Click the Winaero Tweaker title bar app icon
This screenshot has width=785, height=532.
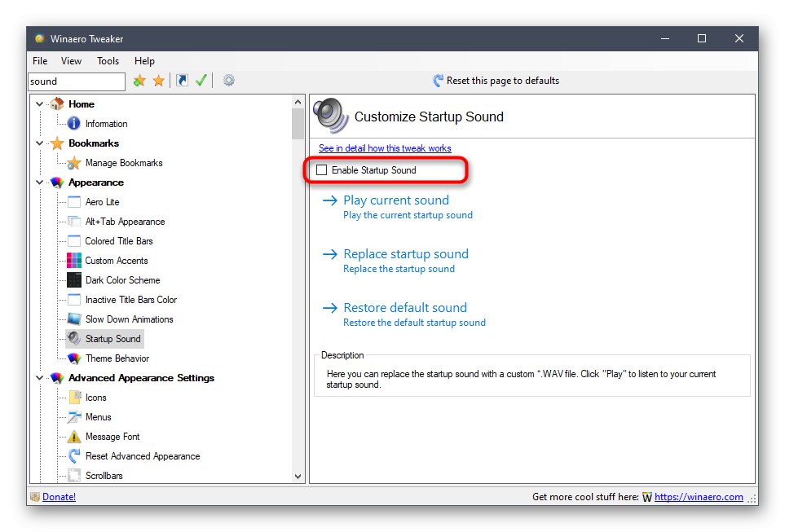click(x=40, y=38)
